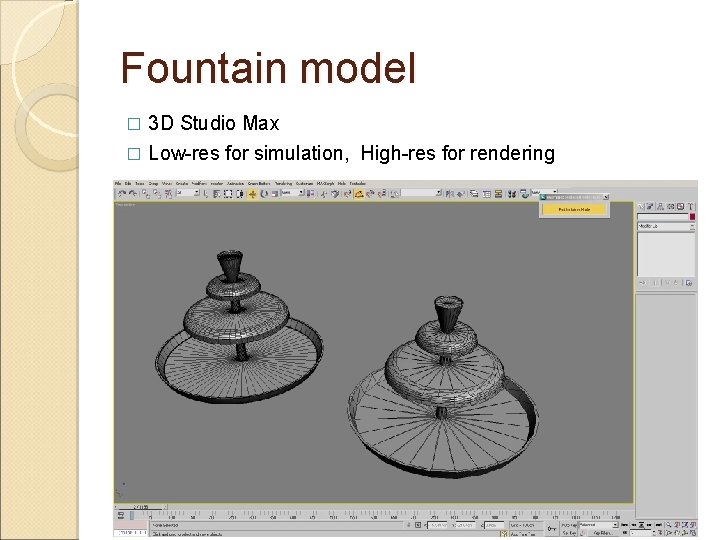Click the object name field

pyautogui.click(x=663, y=216)
